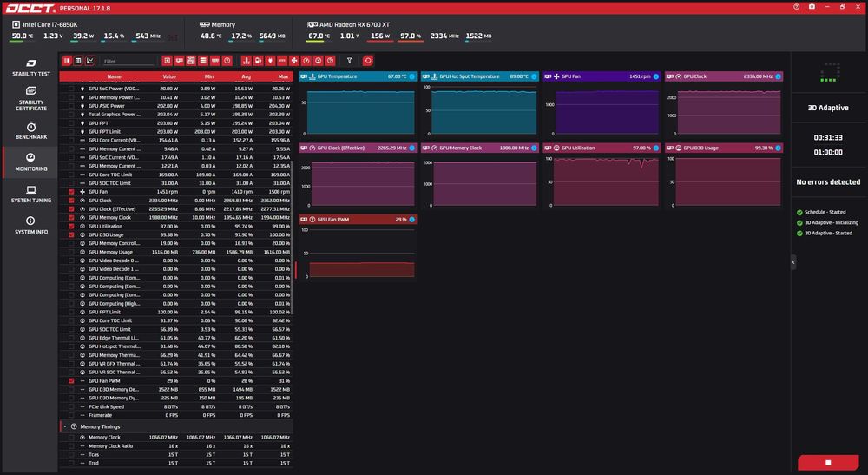Collapse the Memory Timings group
The image size is (868, 475).
(65, 427)
